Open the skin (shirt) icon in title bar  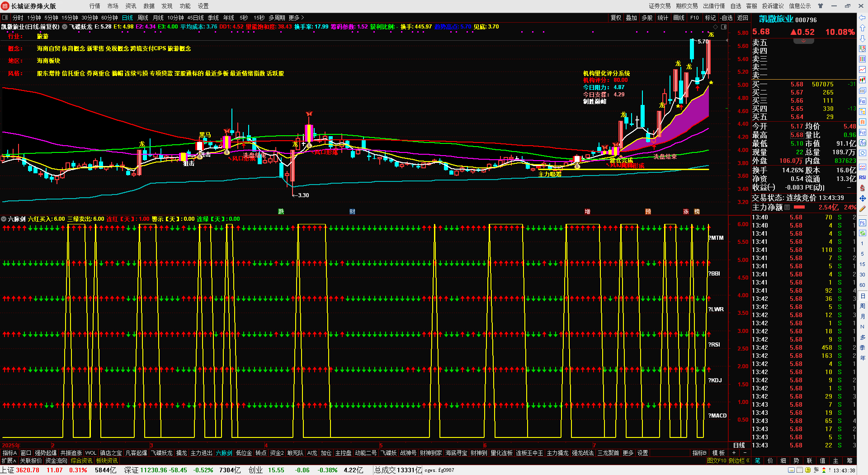click(821, 6)
